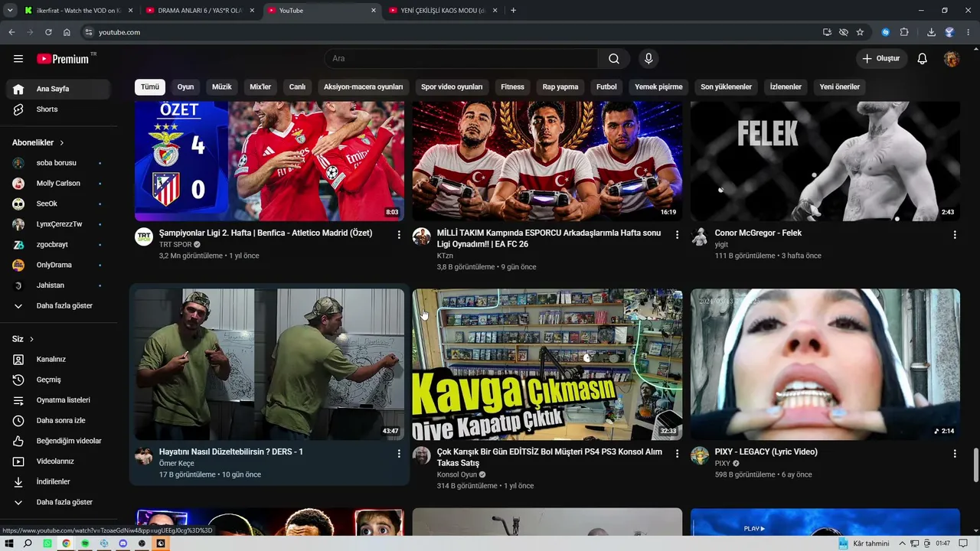Viewport: 980px width, 551px height.
Task: Open Chrome extensions puzzle icon
Action: click(904, 32)
